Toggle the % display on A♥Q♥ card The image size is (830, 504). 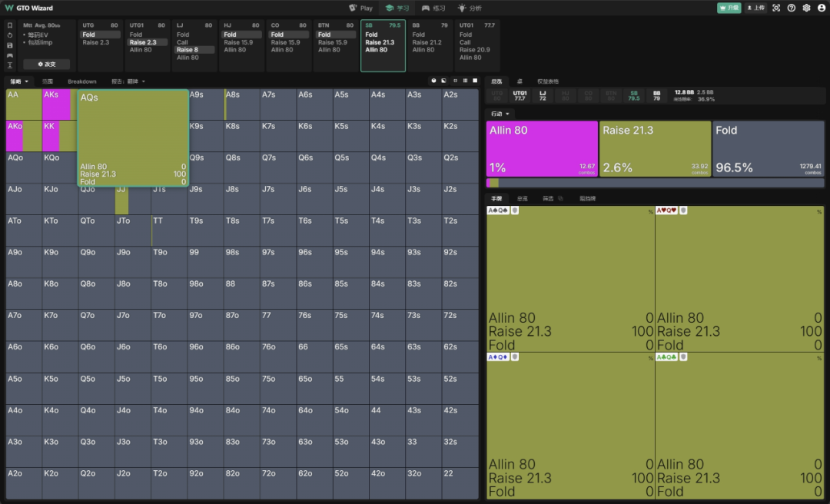pos(819,212)
